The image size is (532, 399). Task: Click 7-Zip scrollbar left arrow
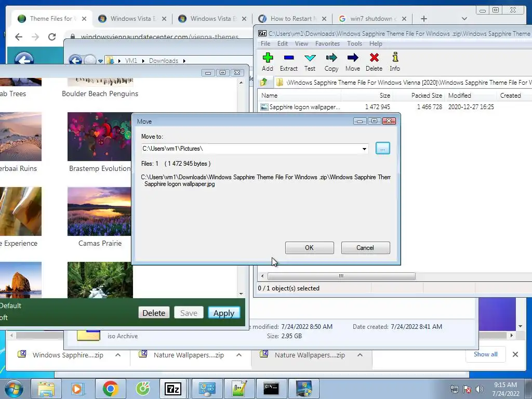(262, 276)
